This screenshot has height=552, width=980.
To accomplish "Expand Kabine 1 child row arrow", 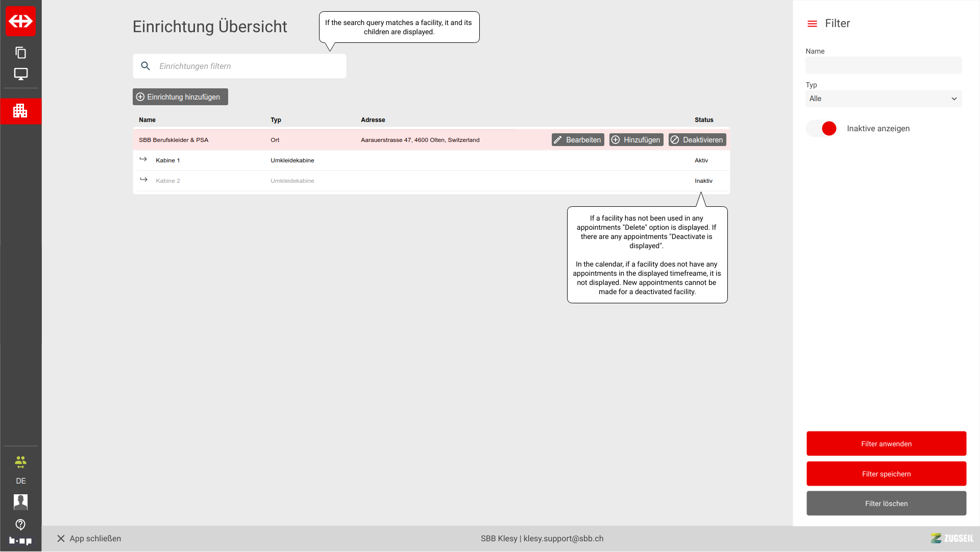I will coord(143,160).
